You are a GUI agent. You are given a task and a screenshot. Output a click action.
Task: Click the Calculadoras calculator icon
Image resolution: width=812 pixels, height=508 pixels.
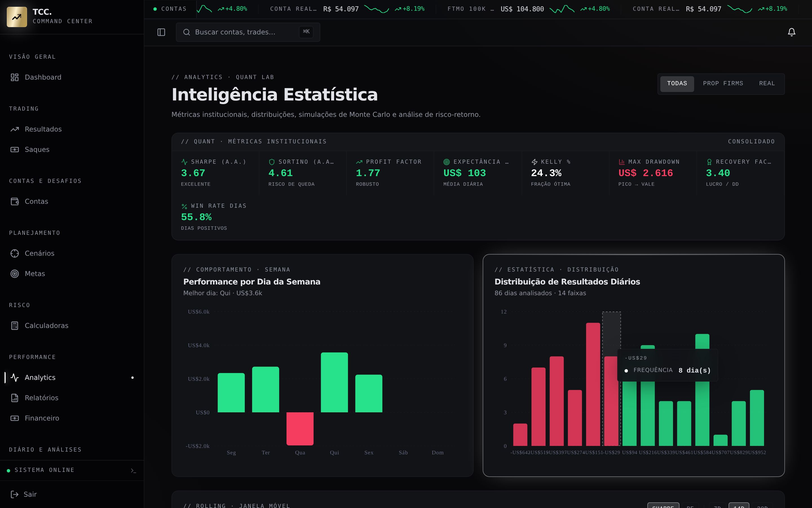14,326
